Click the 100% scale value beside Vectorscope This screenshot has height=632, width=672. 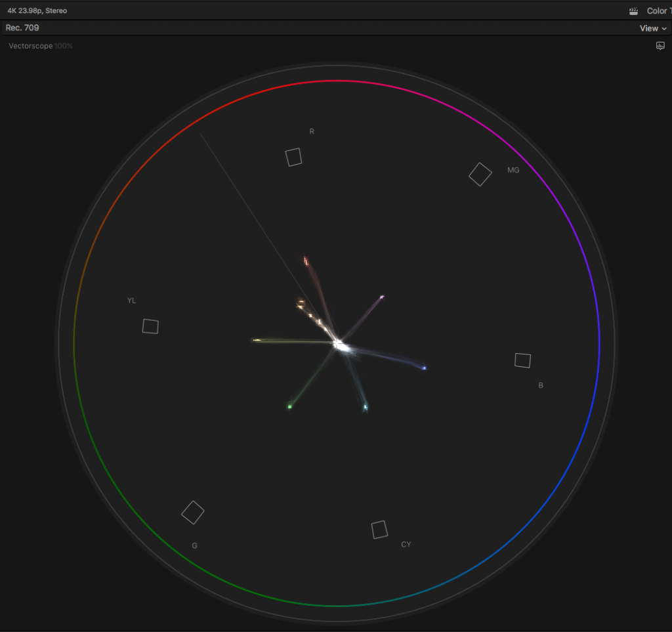tap(64, 46)
